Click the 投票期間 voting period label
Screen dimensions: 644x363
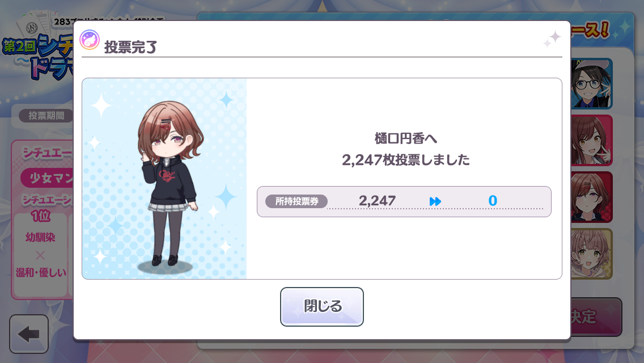pyautogui.click(x=46, y=116)
